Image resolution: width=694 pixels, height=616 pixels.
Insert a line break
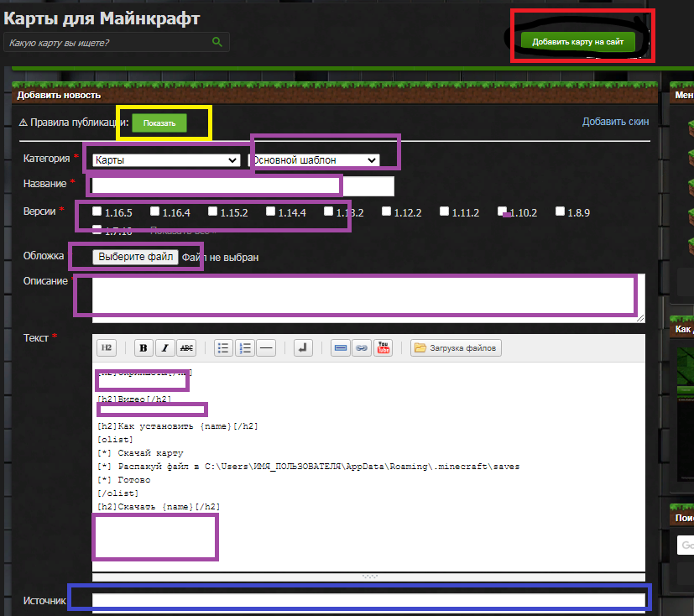point(303,347)
